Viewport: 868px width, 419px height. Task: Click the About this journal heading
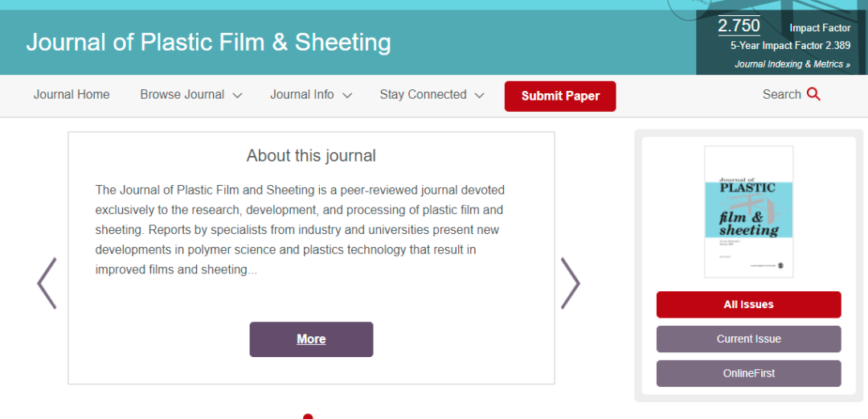point(311,156)
